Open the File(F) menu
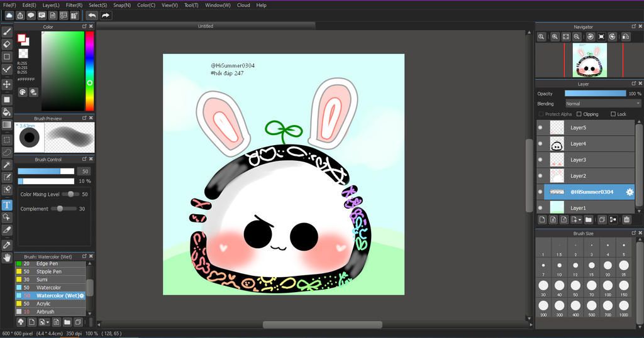 [9, 5]
